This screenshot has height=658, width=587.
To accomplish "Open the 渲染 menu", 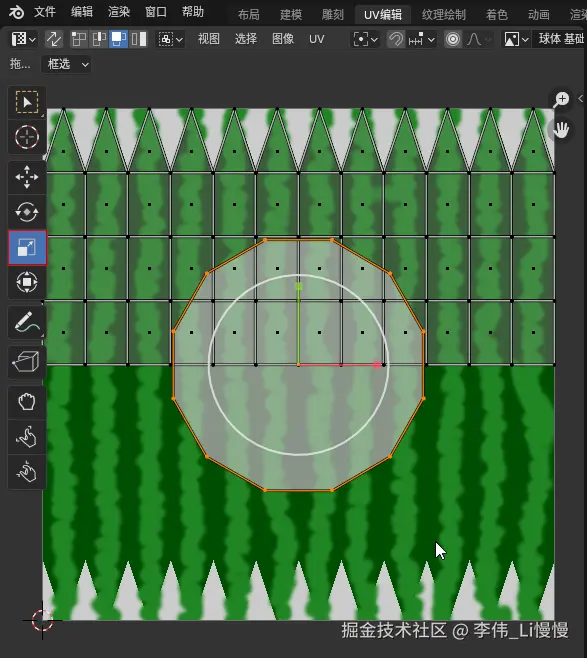I will pyautogui.click(x=119, y=12).
